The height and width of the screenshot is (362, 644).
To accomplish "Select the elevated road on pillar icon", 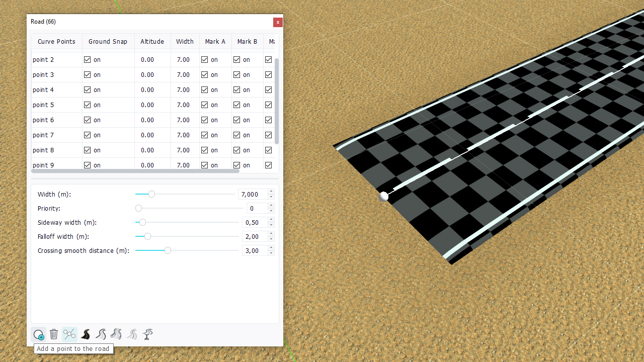I will tap(147, 334).
